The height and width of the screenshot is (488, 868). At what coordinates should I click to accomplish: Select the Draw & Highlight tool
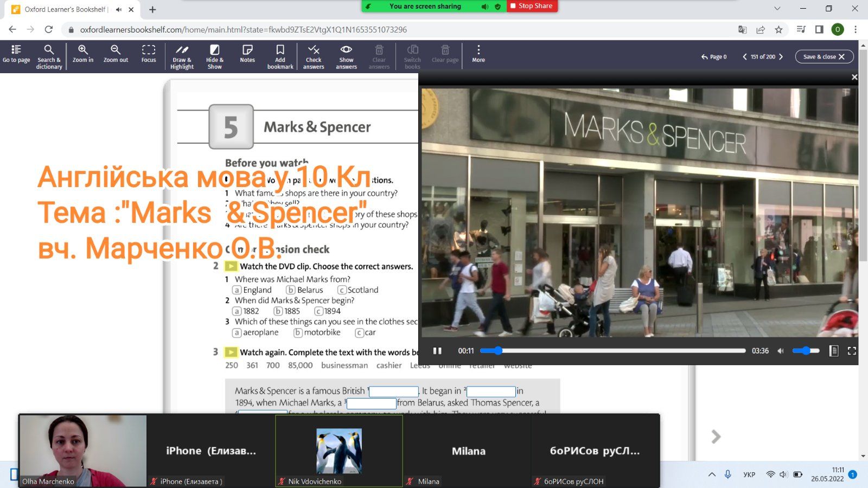182,56
